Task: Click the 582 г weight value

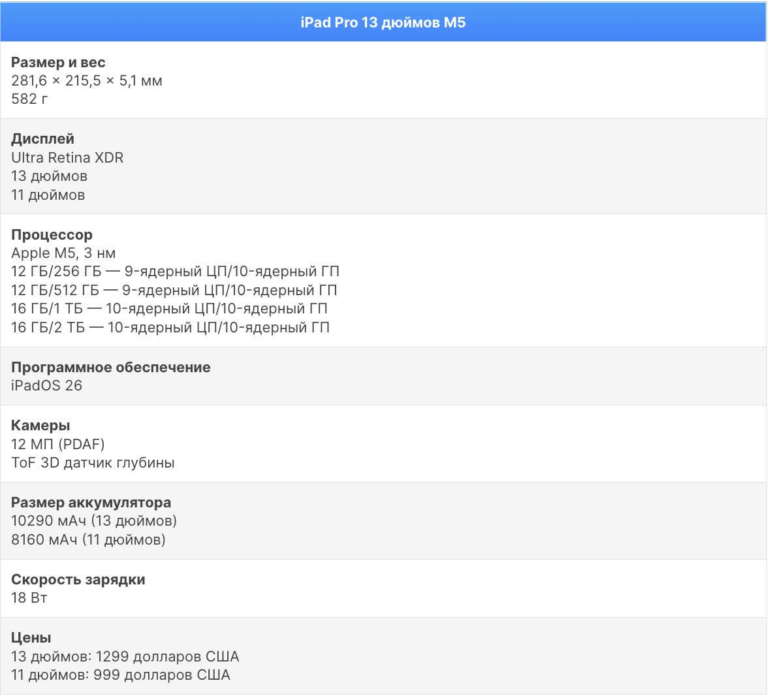Action: 29,99
